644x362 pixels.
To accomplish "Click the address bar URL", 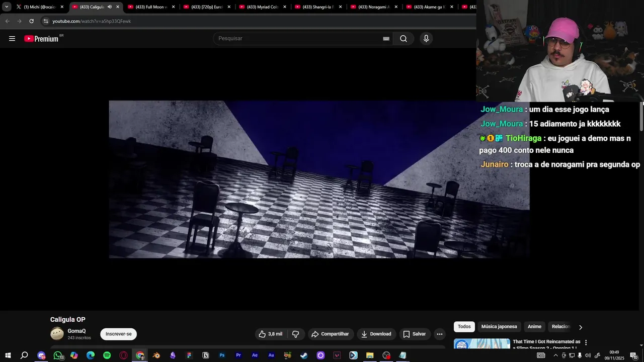I will tap(92, 21).
